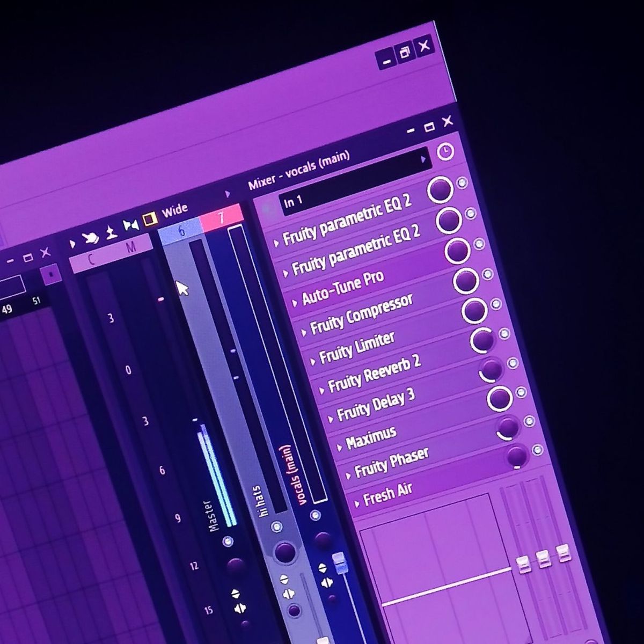This screenshot has height=644, width=644.
Task: Mute the hi hats track with its LED
Action: coord(276,527)
